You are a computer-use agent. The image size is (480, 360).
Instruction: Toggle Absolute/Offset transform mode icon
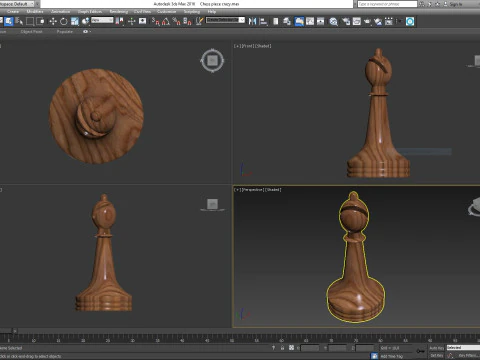291,348
